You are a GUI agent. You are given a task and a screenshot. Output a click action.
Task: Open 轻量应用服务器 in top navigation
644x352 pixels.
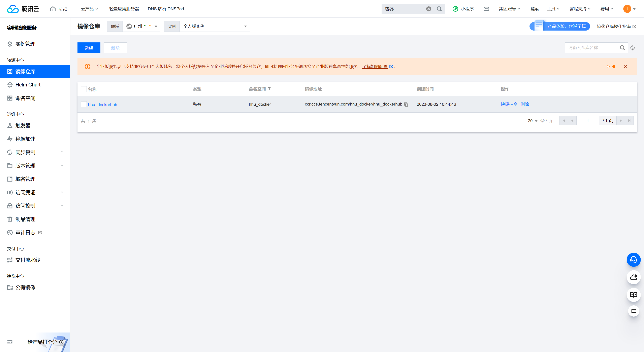[124, 9]
